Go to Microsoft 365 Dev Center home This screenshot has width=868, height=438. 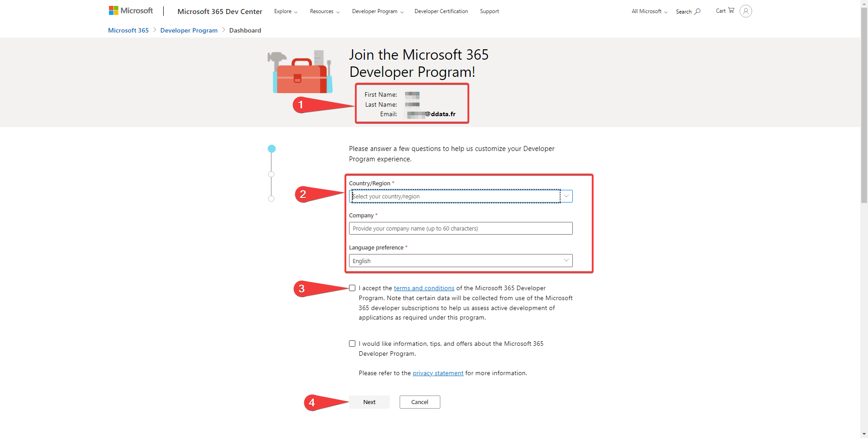(220, 11)
